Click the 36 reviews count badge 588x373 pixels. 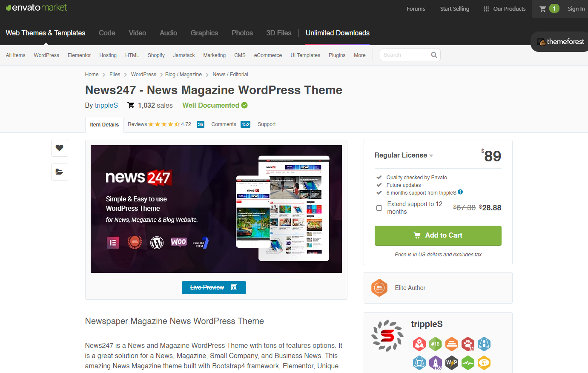(201, 124)
